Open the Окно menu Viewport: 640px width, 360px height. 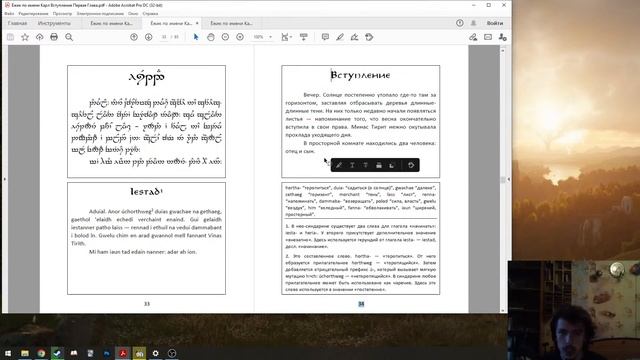133,13
